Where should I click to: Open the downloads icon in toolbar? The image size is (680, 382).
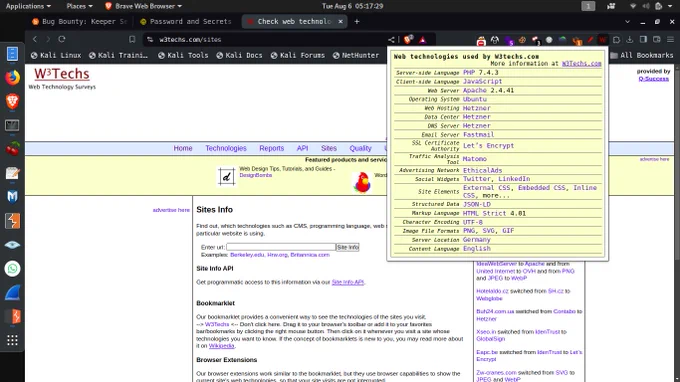point(630,39)
